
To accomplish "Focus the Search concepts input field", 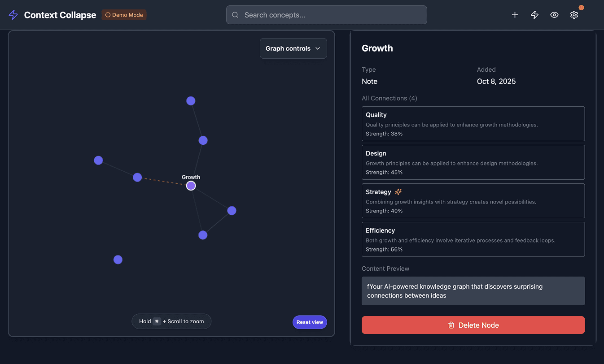I will (x=332, y=15).
